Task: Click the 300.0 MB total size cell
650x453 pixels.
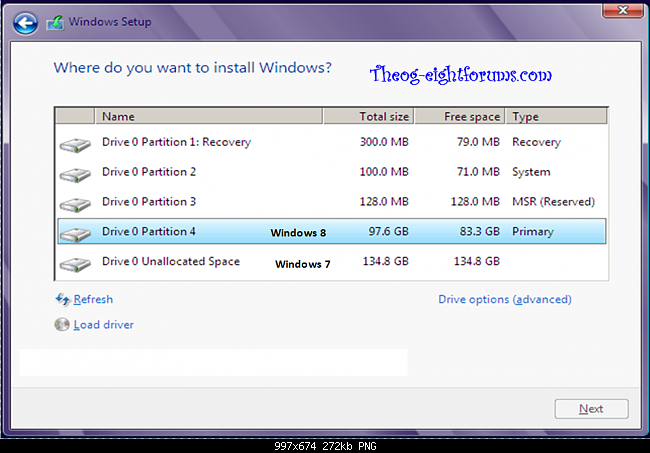Action: pyautogui.click(x=384, y=142)
